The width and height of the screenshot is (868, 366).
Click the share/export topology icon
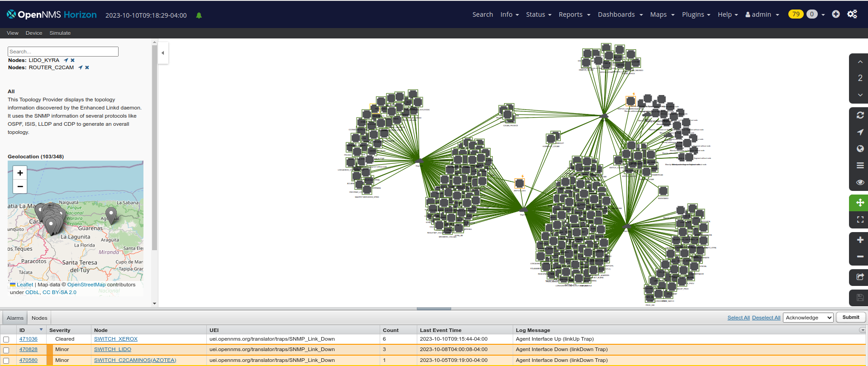(x=860, y=277)
